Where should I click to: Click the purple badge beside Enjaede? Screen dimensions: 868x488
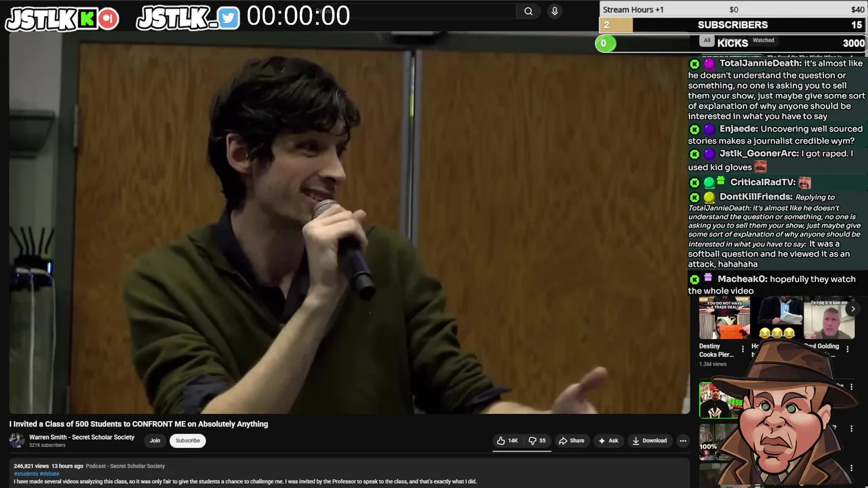tap(709, 129)
